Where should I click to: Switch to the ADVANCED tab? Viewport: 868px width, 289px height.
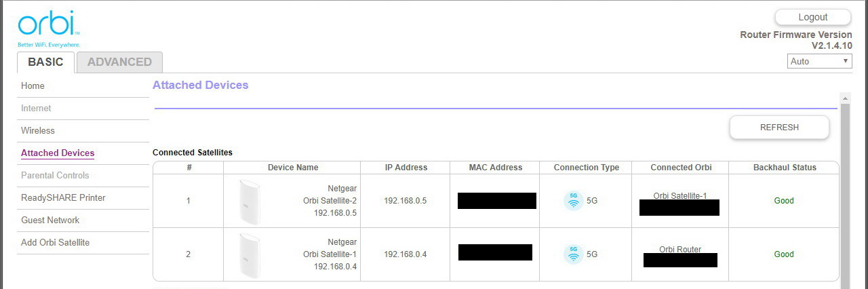coord(119,62)
